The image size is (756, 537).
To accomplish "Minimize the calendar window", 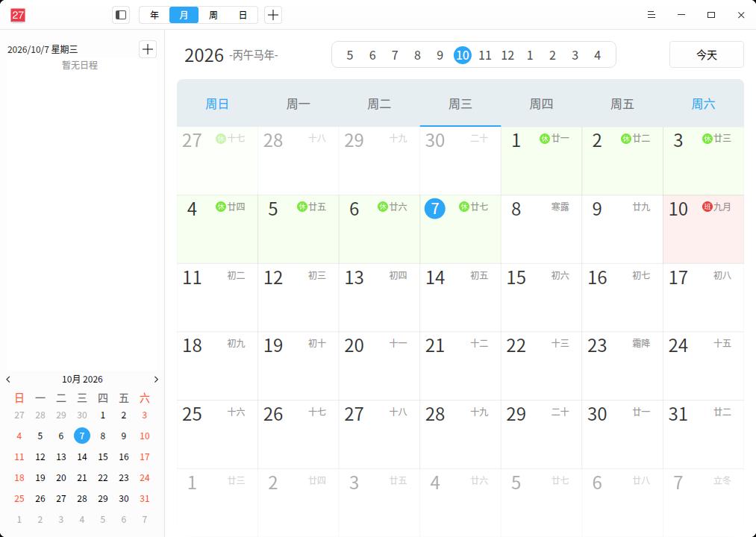I will tap(681, 15).
